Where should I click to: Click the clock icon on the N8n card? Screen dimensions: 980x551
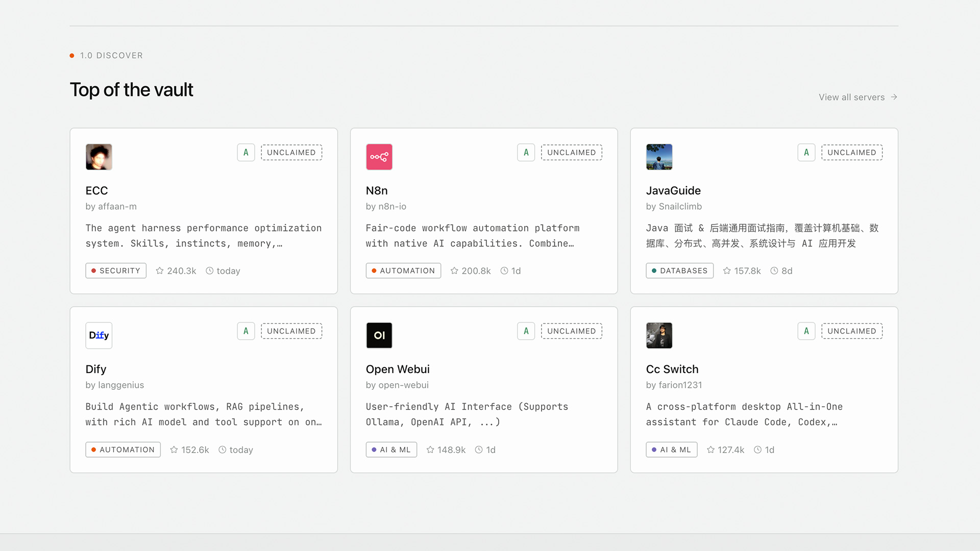[504, 271]
